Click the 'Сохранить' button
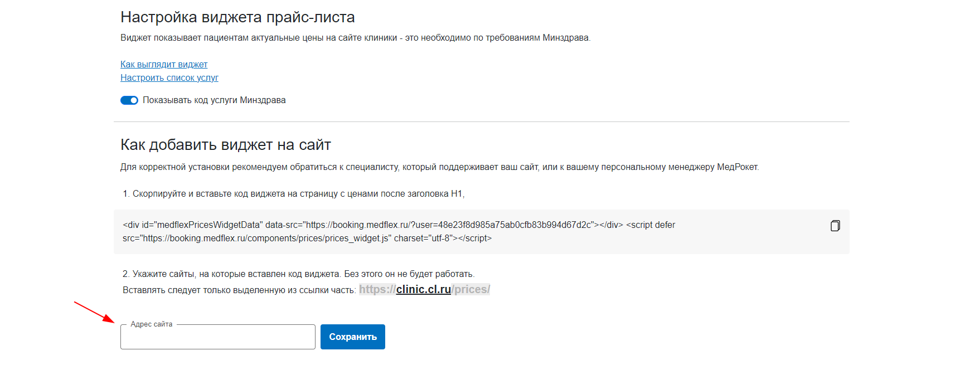The height and width of the screenshot is (365, 980). 353,337
